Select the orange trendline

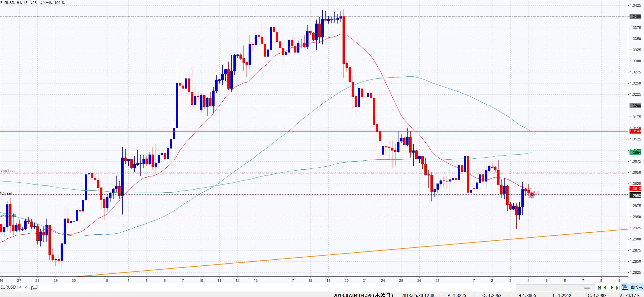click(337, 255)
